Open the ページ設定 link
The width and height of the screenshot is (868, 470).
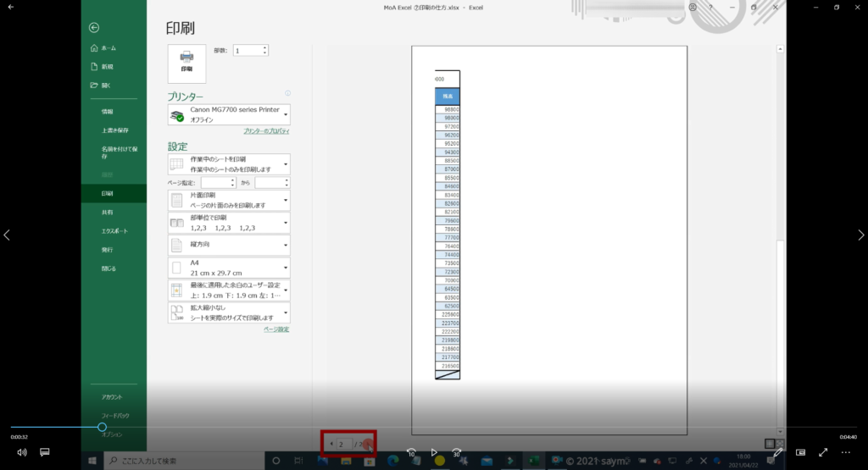click(x=275, y=329)
